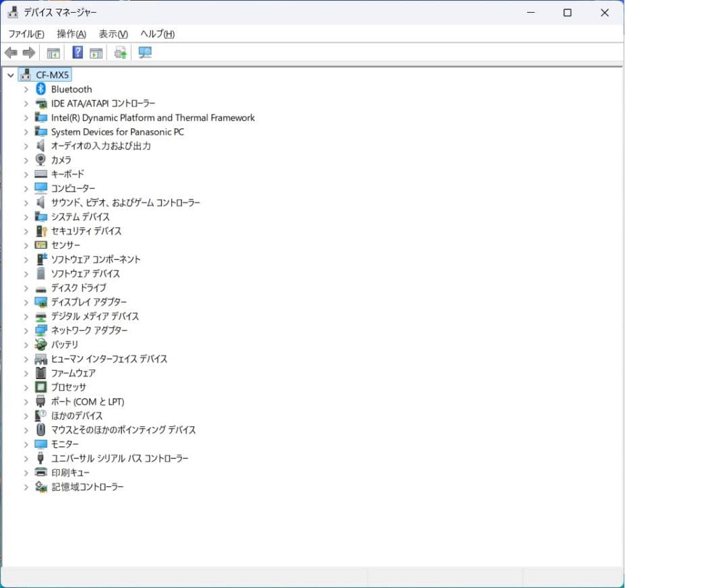
Task: Click the モニター monitor icon
Action: (x=40, y=444)
